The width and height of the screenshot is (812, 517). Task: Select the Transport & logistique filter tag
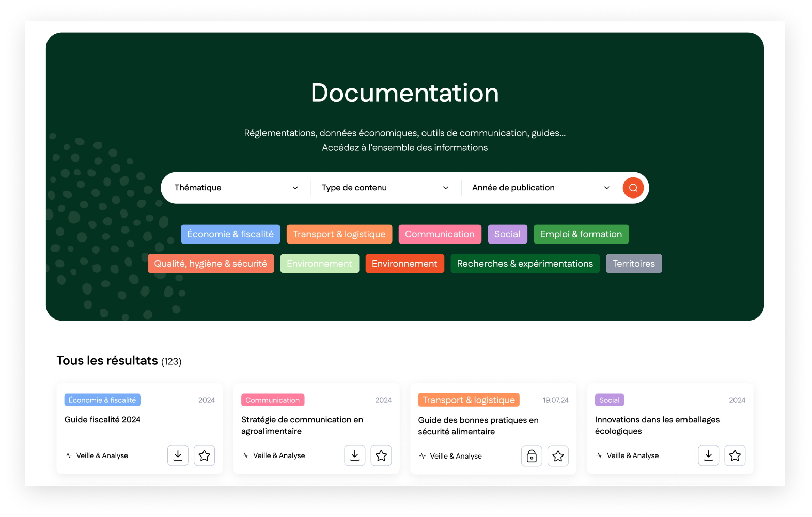click(339, 234)
